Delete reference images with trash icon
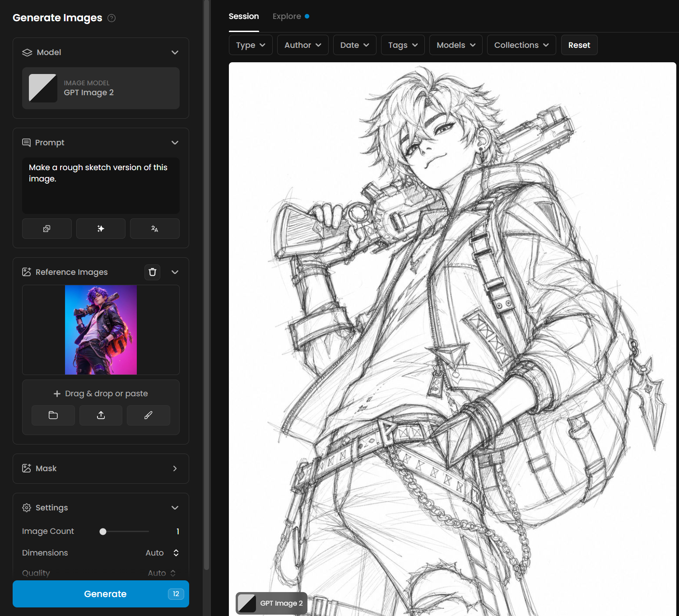This screenshot has width=679, height=616. pyautogui.click(x=153, y=272)
